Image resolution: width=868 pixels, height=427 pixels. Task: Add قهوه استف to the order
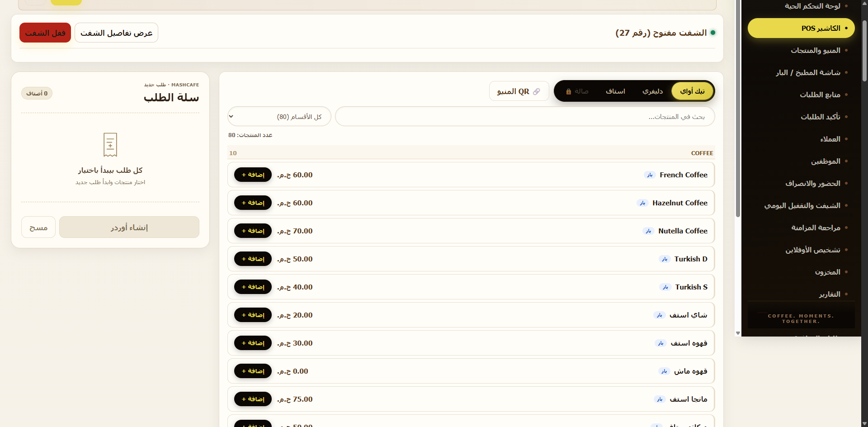[x=253, y=343]
